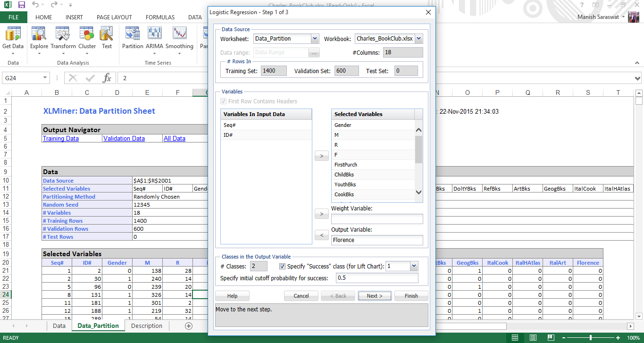The width and height of the screenshot is (644, 343).
Task: Follow the Training Data link
Action: click(61, 139)
